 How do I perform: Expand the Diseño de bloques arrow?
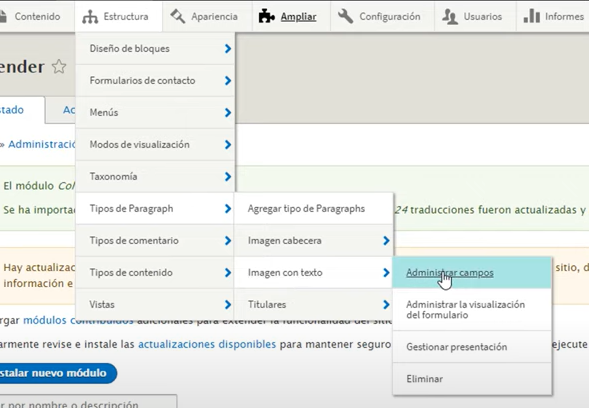[228, 48]
